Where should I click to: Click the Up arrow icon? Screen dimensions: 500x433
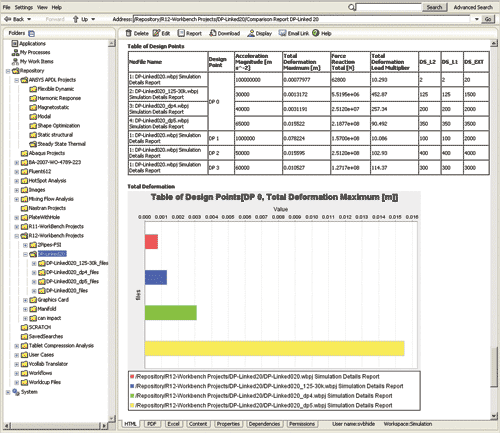click(x=76, y=19)
